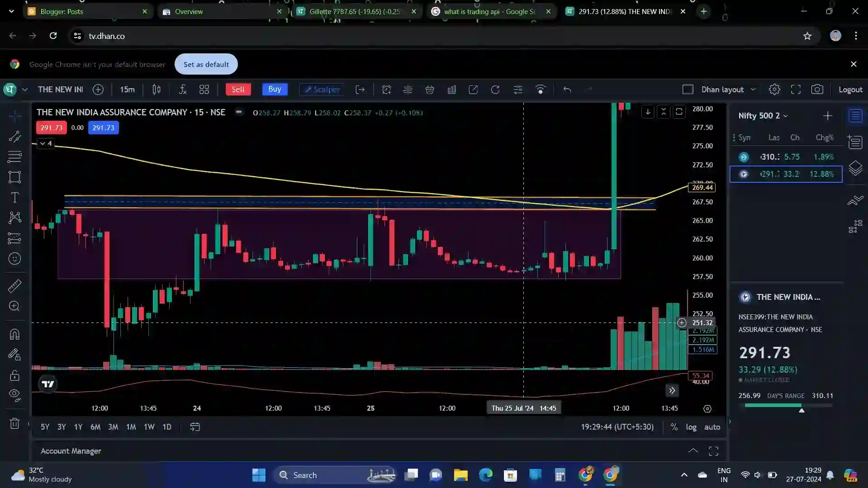Toggle hide all drawings eye icon

(14, 395)
